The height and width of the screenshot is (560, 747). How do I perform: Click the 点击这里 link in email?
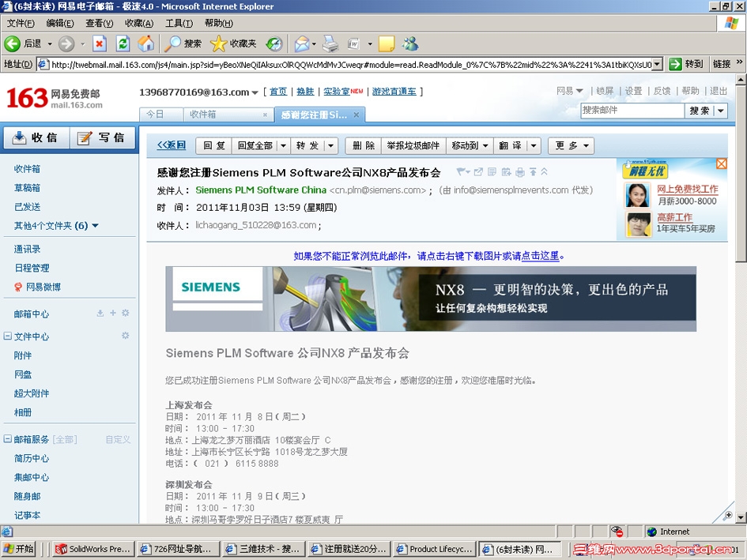point(540,256)
